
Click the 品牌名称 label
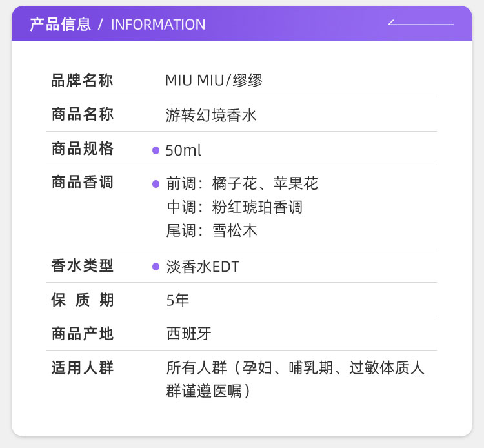point(82,81)
